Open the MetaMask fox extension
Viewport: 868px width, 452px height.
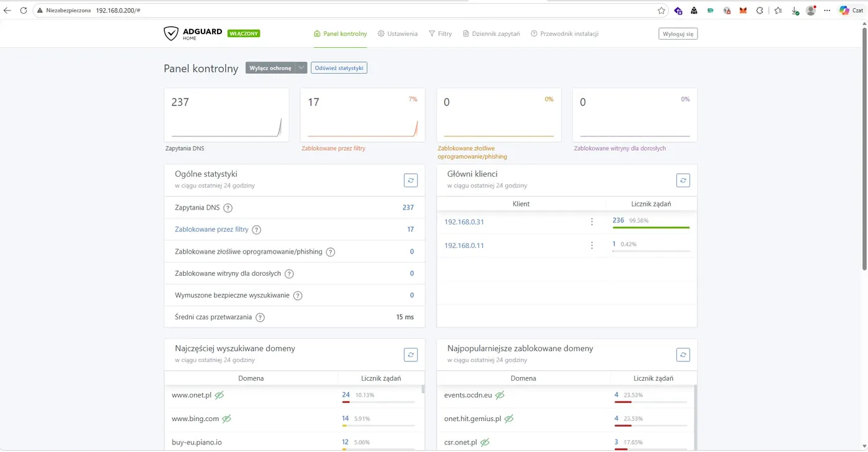point(743,11)
